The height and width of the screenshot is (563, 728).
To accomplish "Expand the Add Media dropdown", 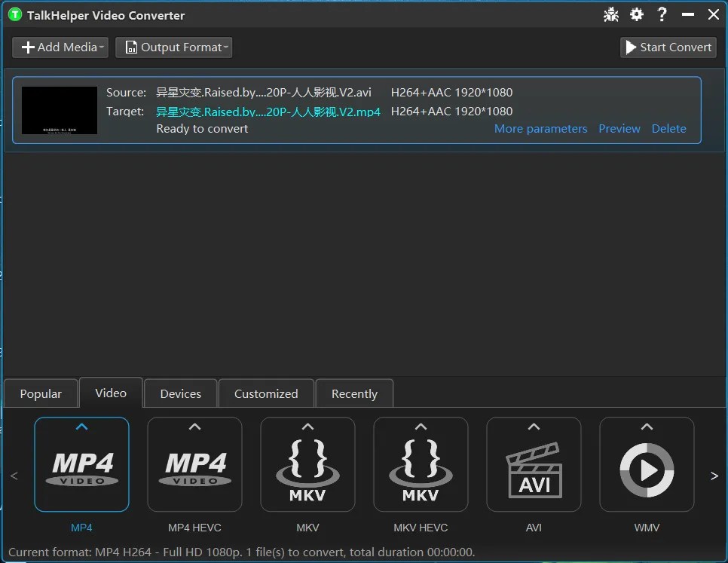I will point(60,47).
